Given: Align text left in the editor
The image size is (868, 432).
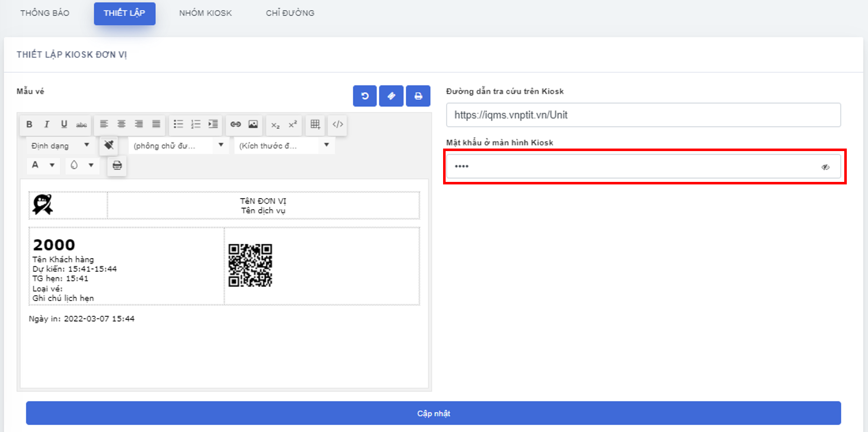Looking at the screenshot, I should (x=104, y=124).
